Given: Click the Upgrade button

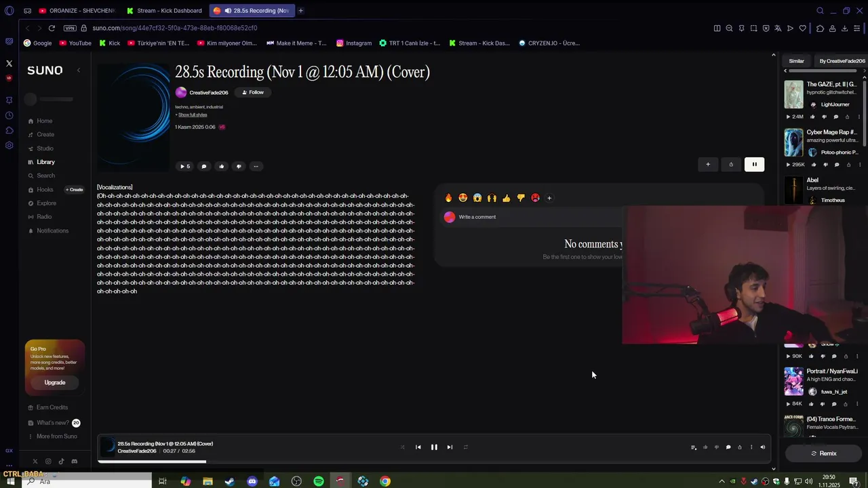Looking at the screenshot, I should pos(55,382).
